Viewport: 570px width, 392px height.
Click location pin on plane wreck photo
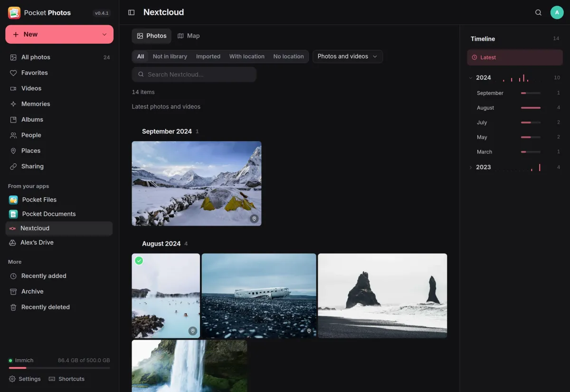[x=309, y=331]
